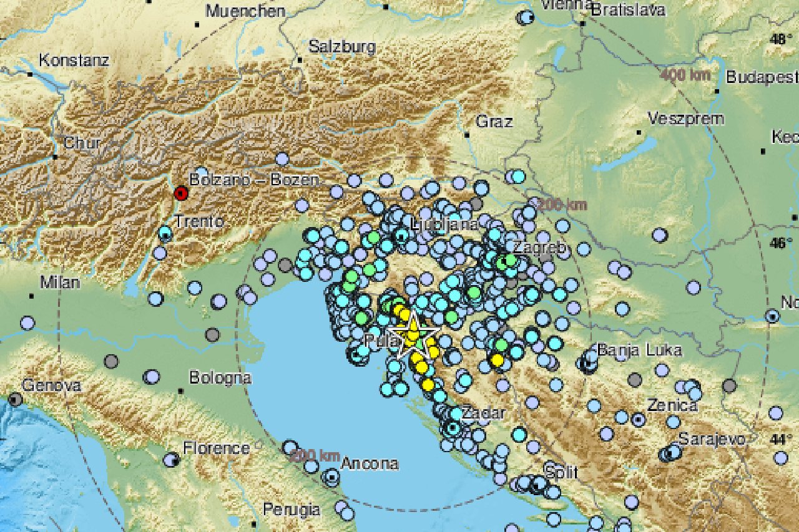This screenshot has width=799, height=532.
Task: Select the Perugia label
Action: (292, 510)
